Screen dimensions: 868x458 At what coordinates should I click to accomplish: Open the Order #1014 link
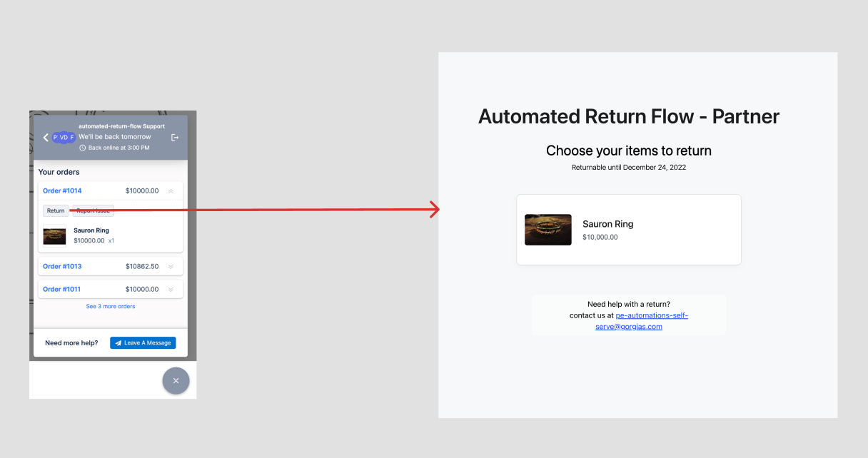[62, 191]
